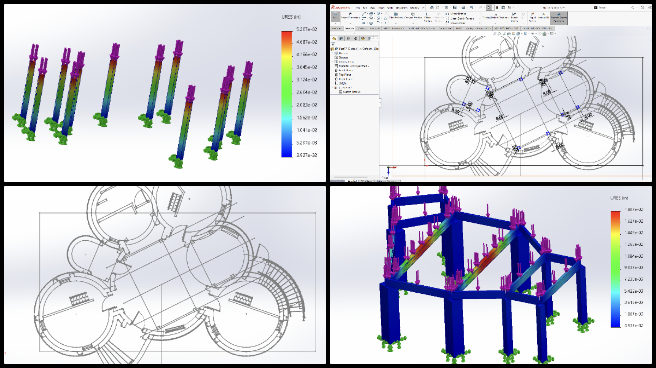Select the root part in feature tree
Image resolution: width=656 pixels, height=368 pixels.
[356, 49]
